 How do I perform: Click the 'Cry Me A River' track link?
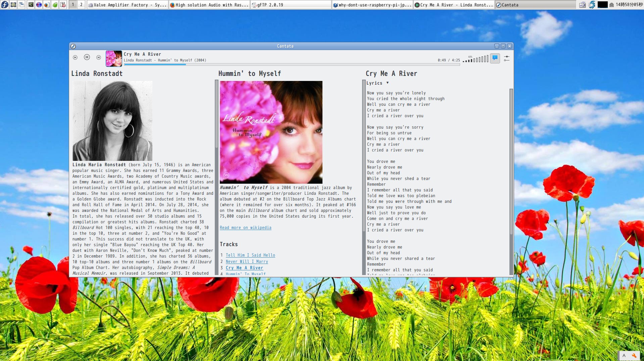click(244, 268)
